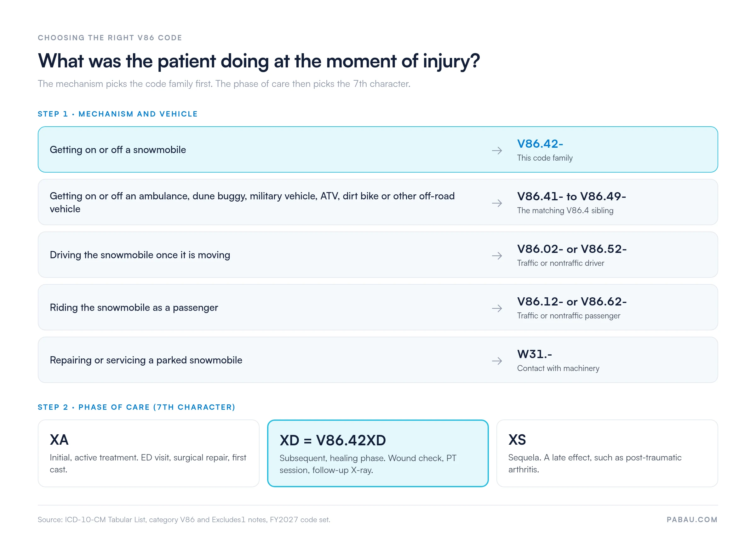Viewport: 756px width, 548px height.
Task: Click the V86.42- blue code text
Action: pos(540,144)
